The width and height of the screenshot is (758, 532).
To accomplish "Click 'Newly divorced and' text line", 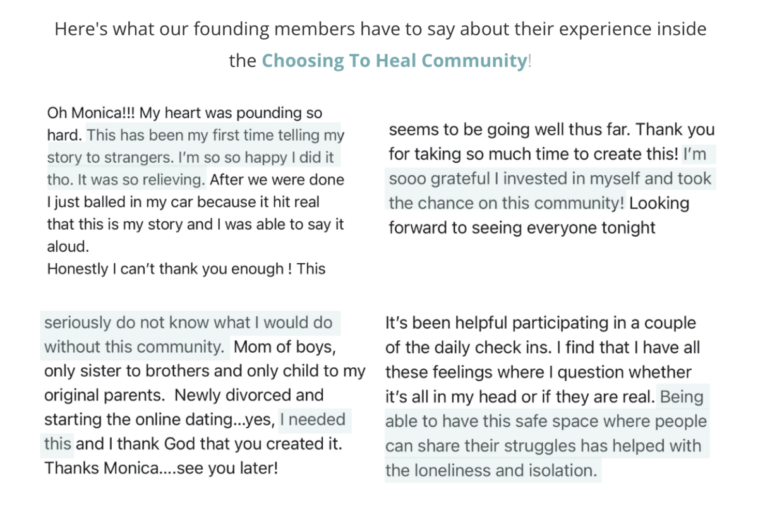I will pos(249,396).
